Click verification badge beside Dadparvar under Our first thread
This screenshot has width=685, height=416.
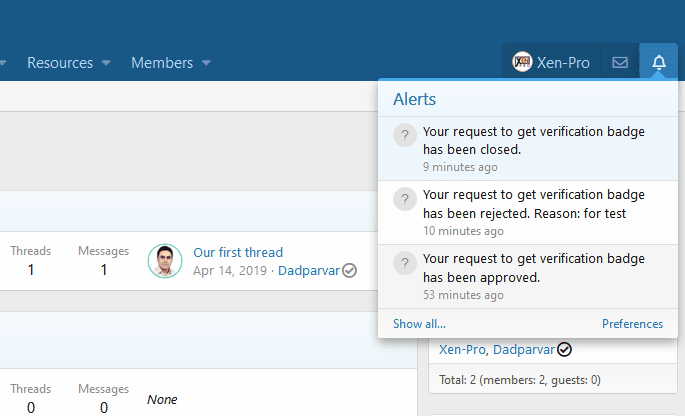[349, 270]
